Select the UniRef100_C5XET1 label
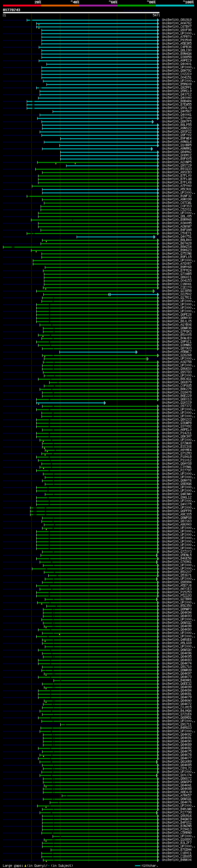197x868 pixels. (x=177, y=233)
